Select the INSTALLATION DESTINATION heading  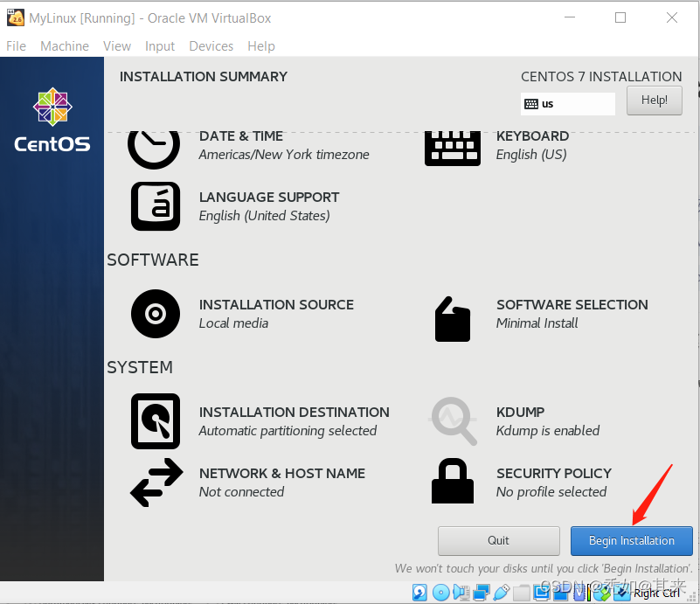coord(295,413)
